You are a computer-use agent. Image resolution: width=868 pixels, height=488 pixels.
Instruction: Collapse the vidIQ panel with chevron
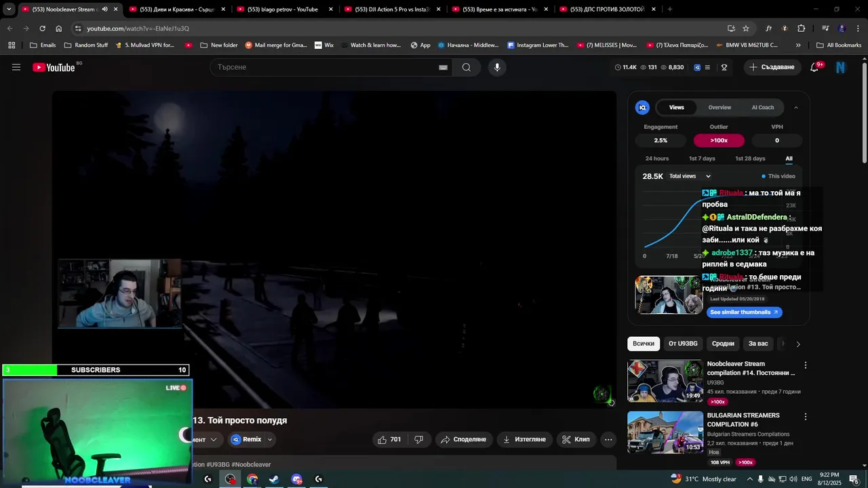(x=796, y=107)
